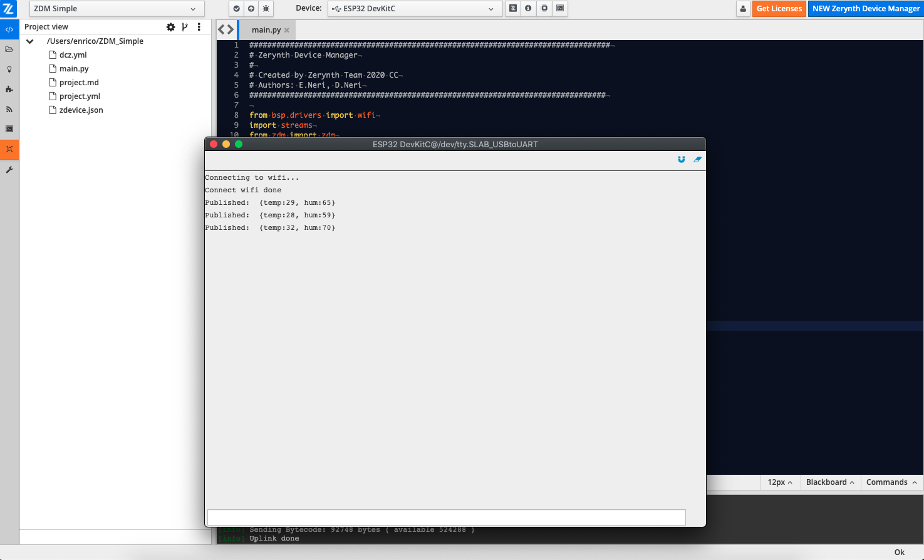
Task: Open the user profile icon
Action: pos(743,9)
